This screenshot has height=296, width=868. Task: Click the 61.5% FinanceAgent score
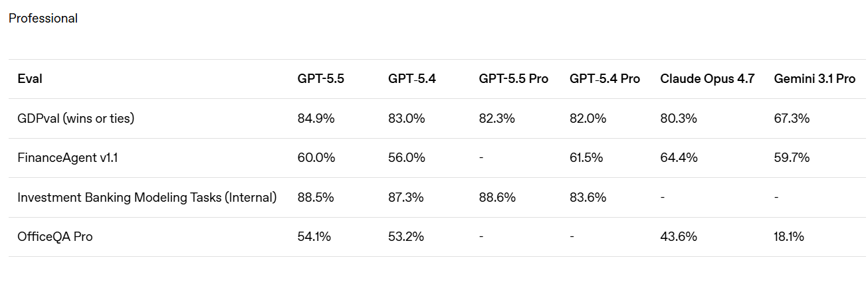[588, 158]
